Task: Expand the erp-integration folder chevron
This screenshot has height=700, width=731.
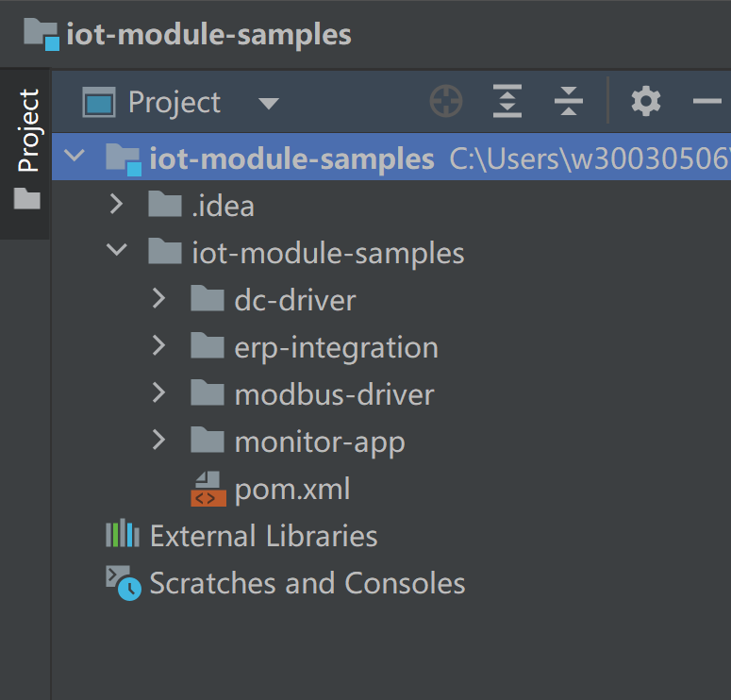Action: pyautogui.click(x=158, y=346)
